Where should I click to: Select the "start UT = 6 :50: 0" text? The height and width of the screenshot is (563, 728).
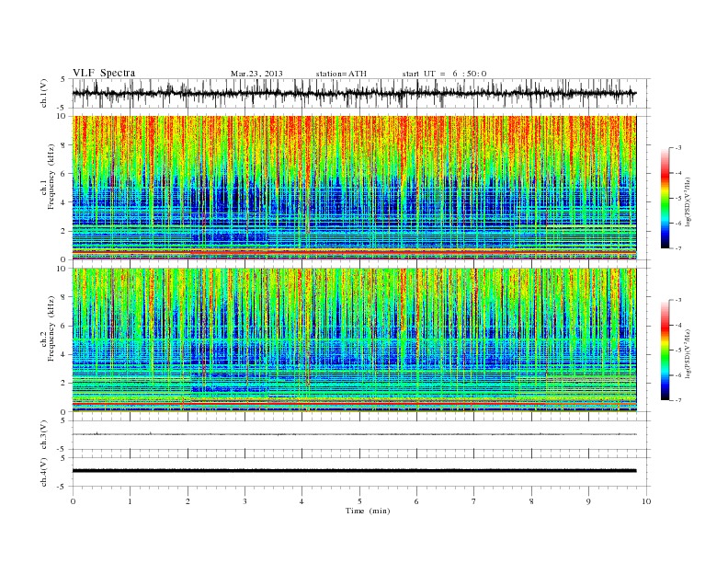point(444,74)
